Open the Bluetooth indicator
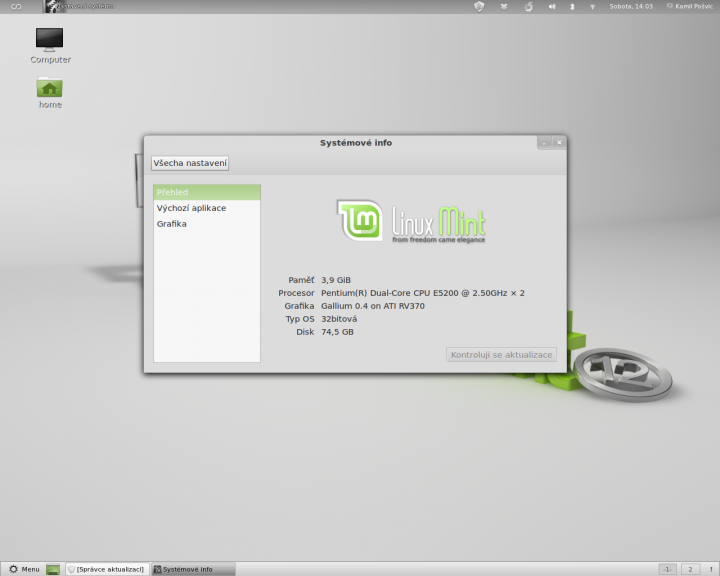The height and width of the screenshot is (576, 720). coord(572,6)
